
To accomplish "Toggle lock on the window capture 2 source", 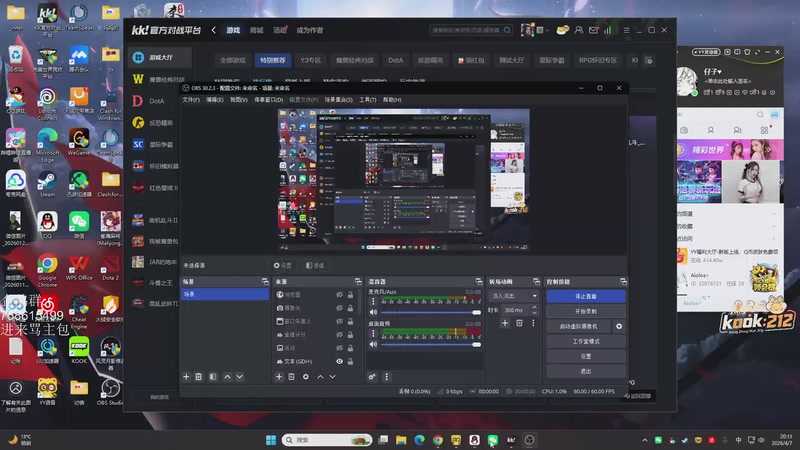I will [x=351, y=321].
